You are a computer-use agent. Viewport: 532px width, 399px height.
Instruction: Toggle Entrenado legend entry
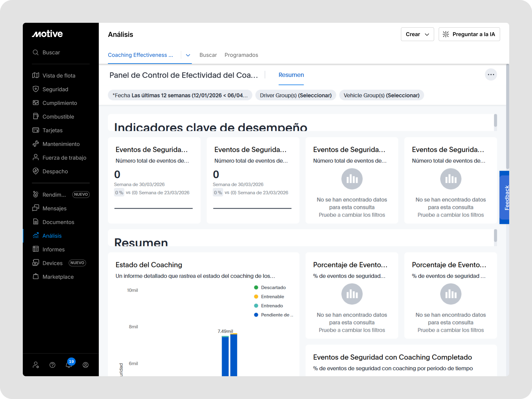pyautogui.click(x=272, y=306)
